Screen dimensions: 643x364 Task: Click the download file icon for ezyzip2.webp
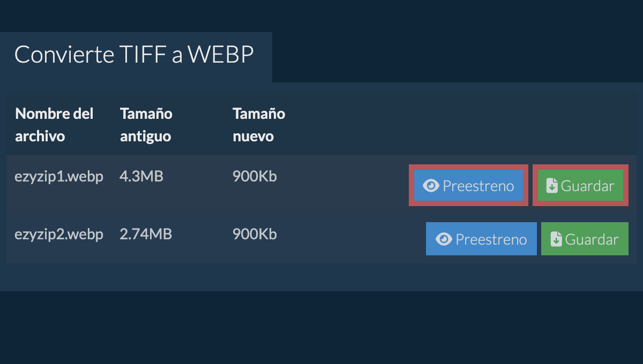(x=556, y=239)
